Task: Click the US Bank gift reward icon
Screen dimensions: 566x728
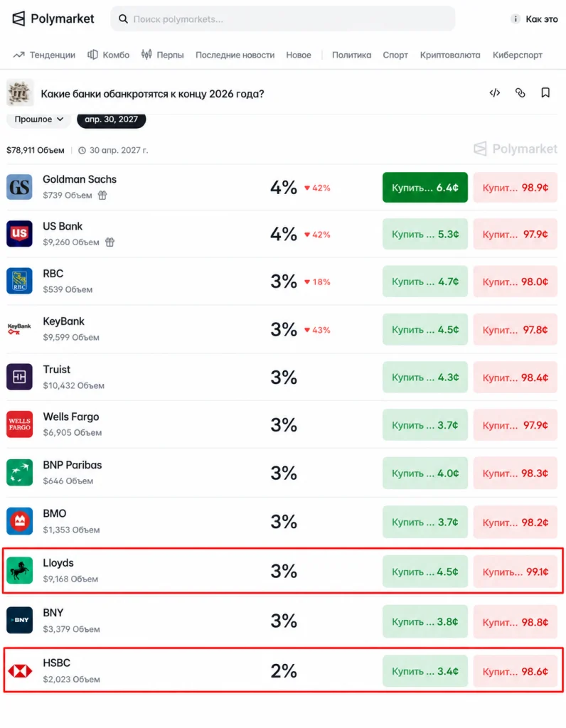Action: tap(110, 242)
